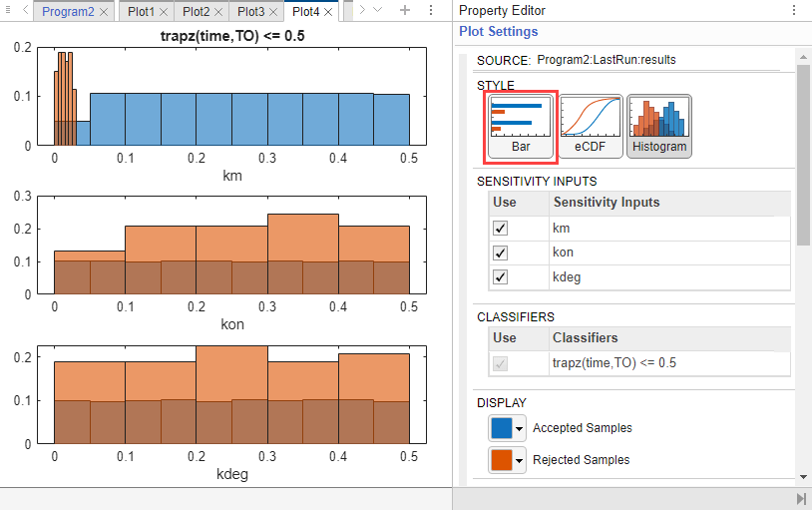Select the eCDF plot style

[591, 127]
